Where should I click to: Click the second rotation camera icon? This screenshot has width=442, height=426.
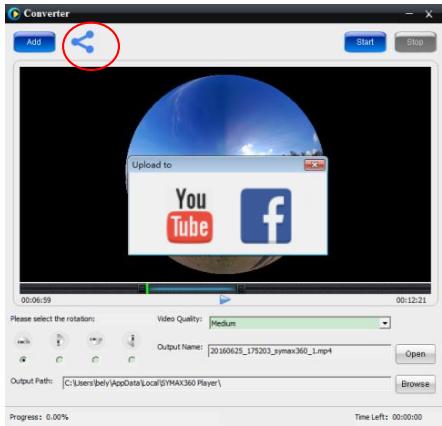(59, 340)
